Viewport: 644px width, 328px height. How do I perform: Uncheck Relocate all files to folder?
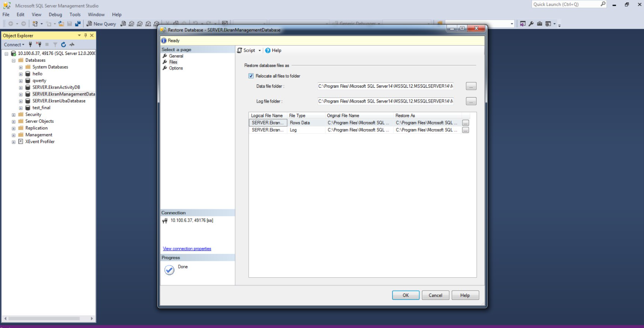(x=251, y=76)
